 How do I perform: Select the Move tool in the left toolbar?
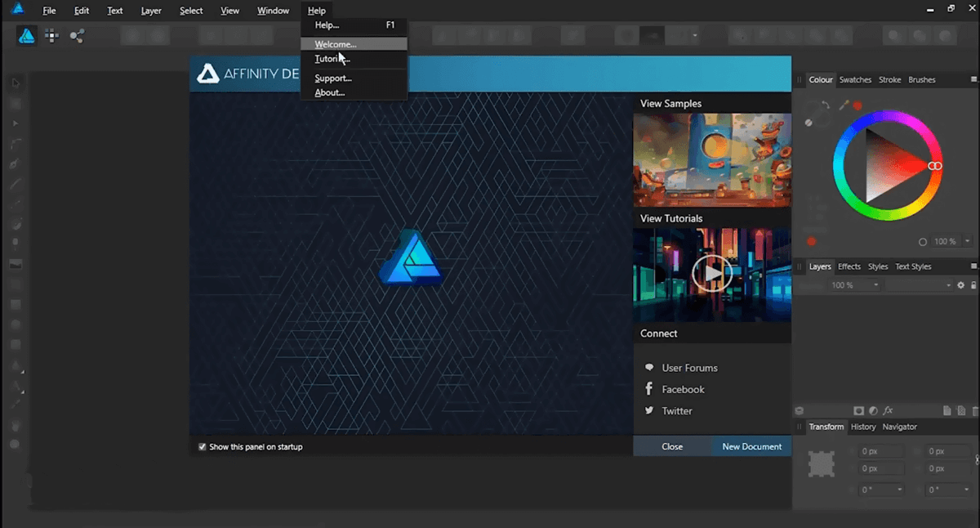[x=15, y=83]
